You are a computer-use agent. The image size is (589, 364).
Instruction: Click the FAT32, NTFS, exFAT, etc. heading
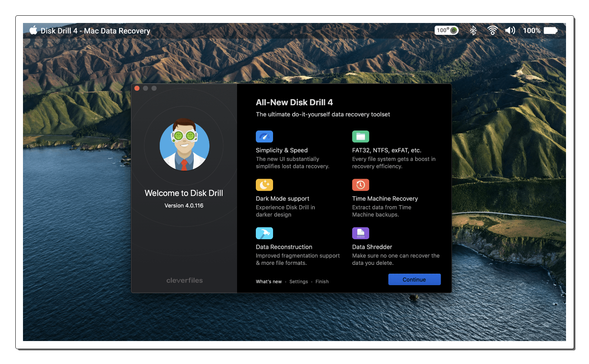[x=387, y=150]
